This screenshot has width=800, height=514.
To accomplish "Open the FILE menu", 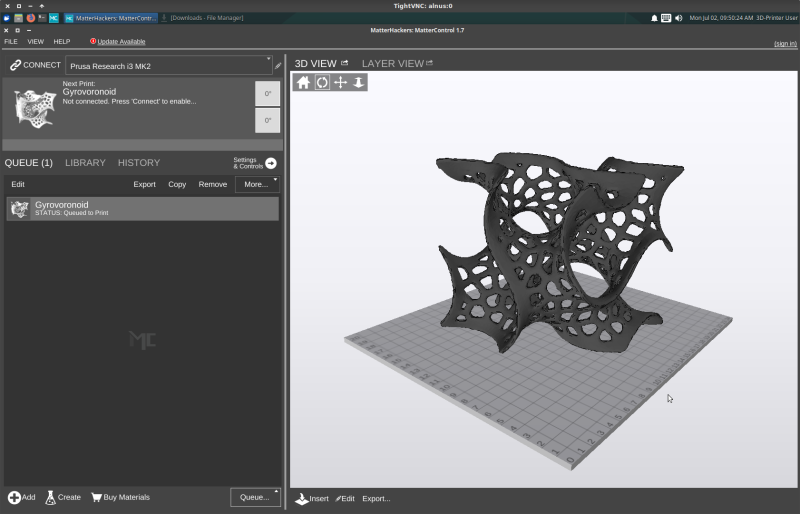I will pyautogui.click(x=11, y=41).
